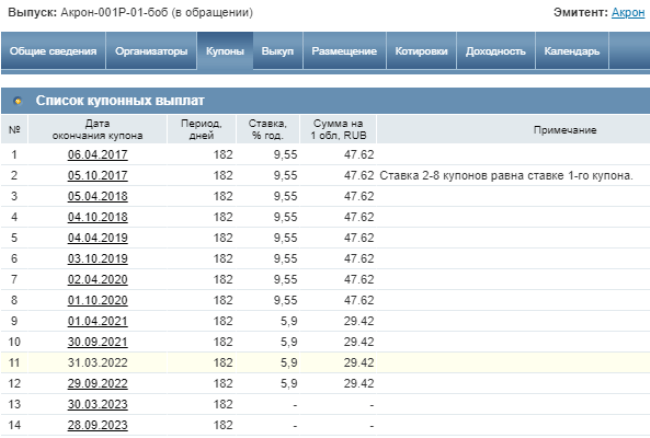Click the bullet icon beside Список купонных выплат
The image size is (650, 438).
18,101
